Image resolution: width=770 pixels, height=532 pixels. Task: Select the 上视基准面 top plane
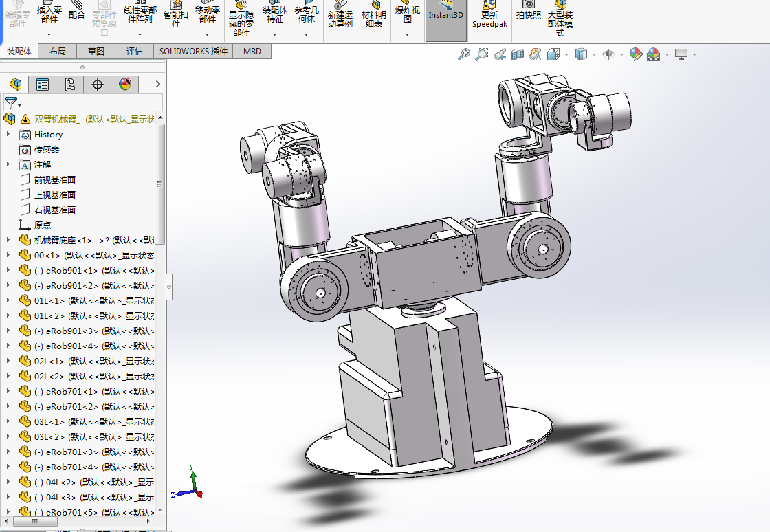(x=55, y=195)
